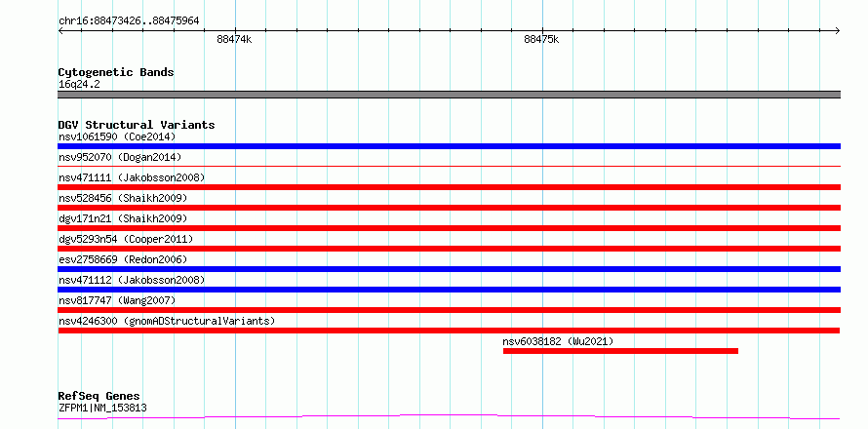This screenshot has width=868, height=429.
Task: Open variant label nsv471112 (Jakobsson2008)
Action: point(132,280)
